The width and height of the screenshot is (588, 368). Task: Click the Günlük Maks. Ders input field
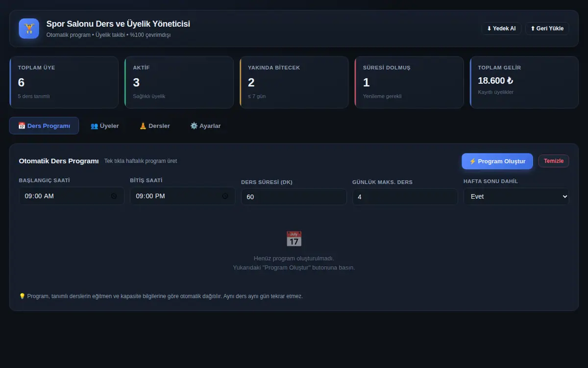(x=405, y=197)
